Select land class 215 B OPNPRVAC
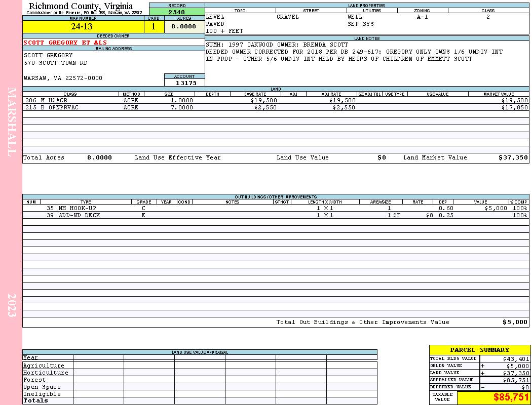The image size is (532, 405). click(x=52, y=107)
